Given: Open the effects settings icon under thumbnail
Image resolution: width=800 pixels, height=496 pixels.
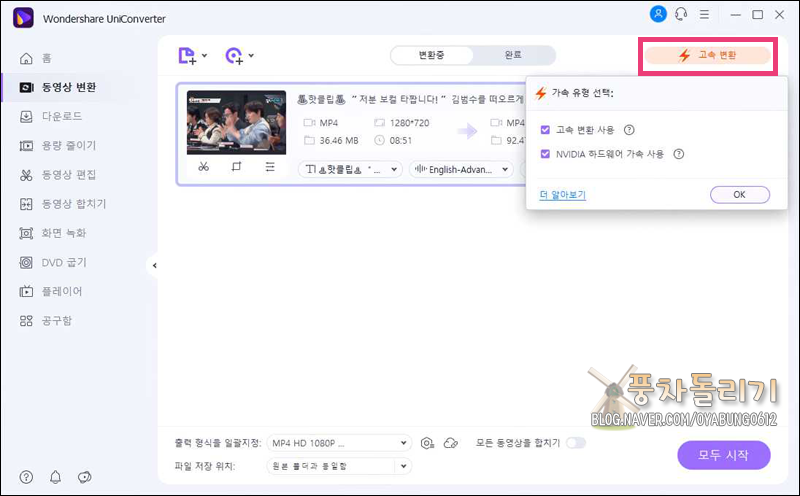Looking at the screenshot, I should [x=270, y=167].
